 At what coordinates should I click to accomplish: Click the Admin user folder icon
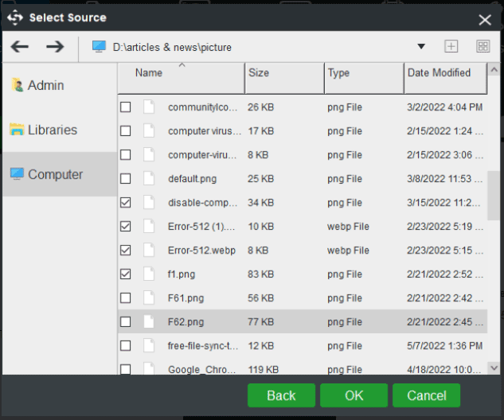coord(17,85)
